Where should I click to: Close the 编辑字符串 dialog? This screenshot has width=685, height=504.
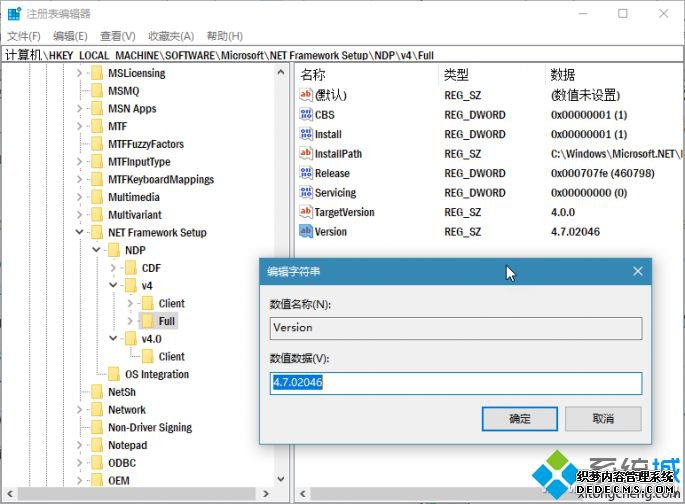point(637,271)
